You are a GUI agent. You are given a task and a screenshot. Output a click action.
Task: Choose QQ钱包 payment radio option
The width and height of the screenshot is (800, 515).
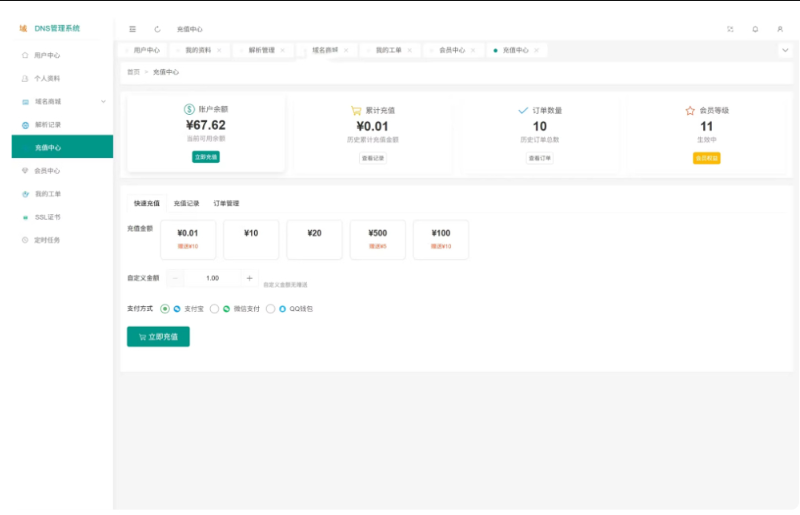270,309
